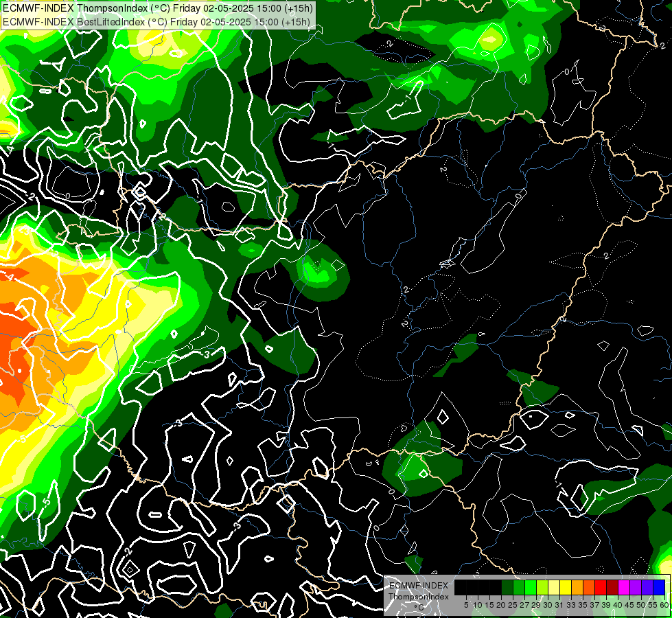Click the legend scale value 31
Viewport: 672px width, 618px height.
559,605
